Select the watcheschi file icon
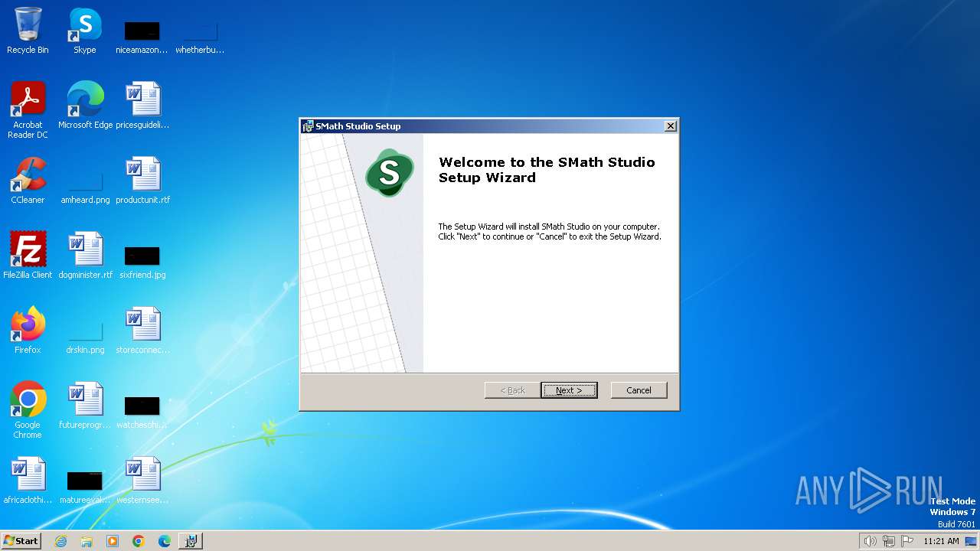Image resolution: width=980 pixels, height=551 pixels. pyautogui.click(x=142, y=412)
